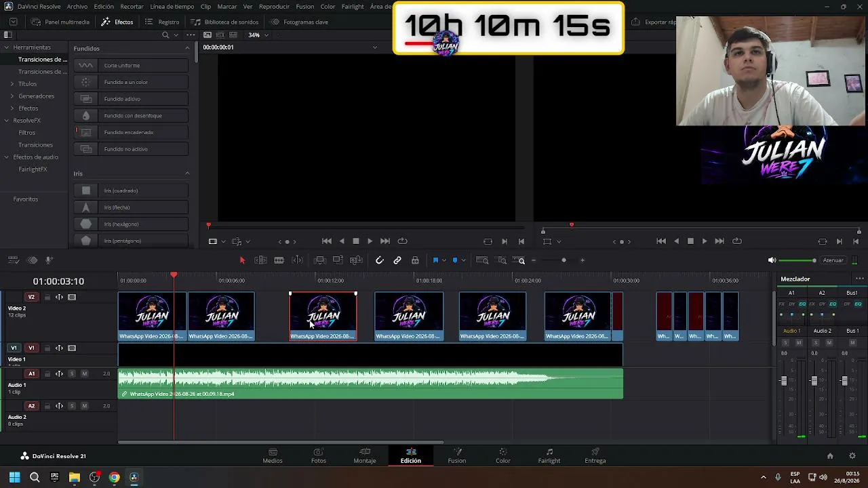Open the 34% viewer zoom dropdown

258,35
